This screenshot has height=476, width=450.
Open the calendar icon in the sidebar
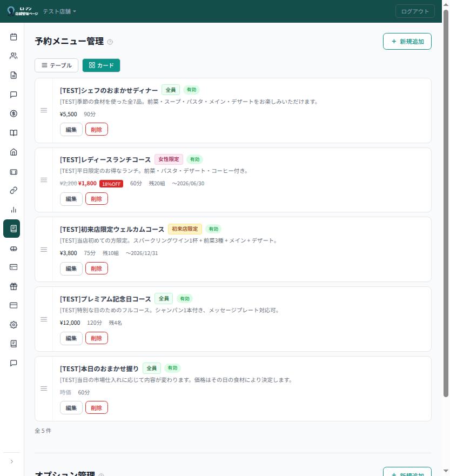(x=14, y=37)
